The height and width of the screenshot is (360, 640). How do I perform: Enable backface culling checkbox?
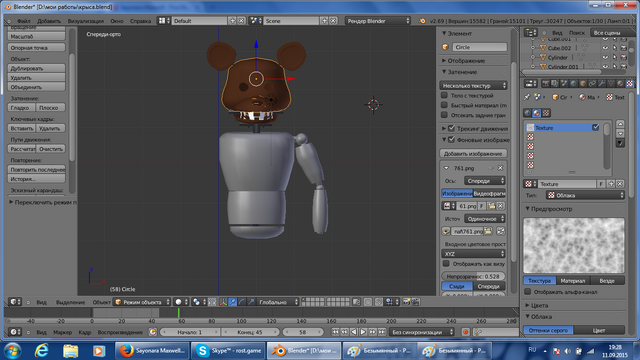click(x=444, y=115)
